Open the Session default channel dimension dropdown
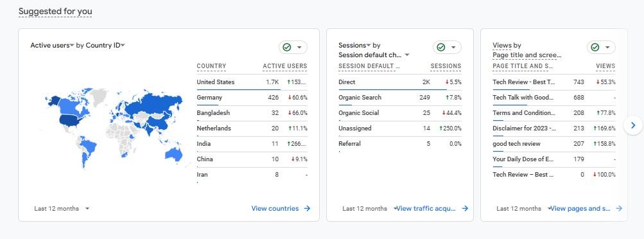644x239 pixels. click(407, 55)
